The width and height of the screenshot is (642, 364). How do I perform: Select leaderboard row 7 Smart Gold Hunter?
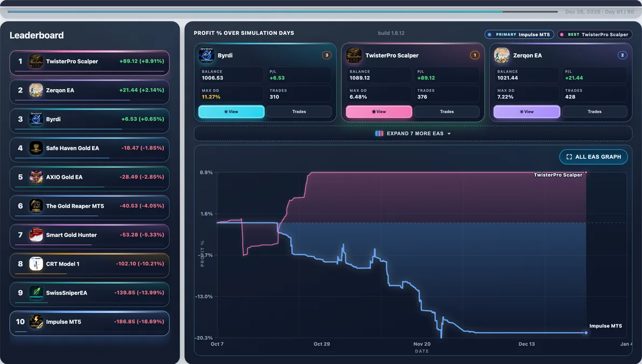[x=89, y=236]
